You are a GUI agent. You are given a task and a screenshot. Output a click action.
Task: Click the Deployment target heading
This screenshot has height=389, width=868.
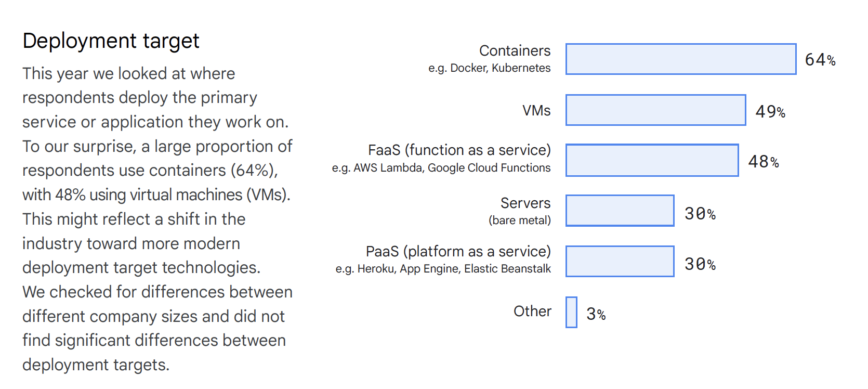(x=111, y=41)
